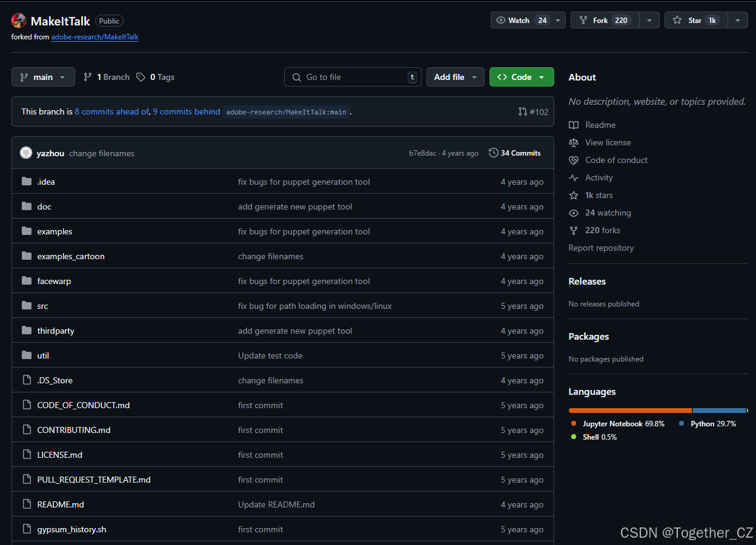Click the license scale icon in About
This screenshot has width=756, height=545.
tap(574, 142)
